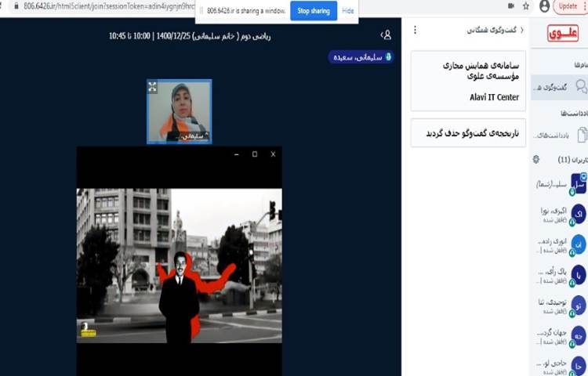Collapse public chat using the header chevron
This screenshot has height=376, width=588.
point(522,30)
